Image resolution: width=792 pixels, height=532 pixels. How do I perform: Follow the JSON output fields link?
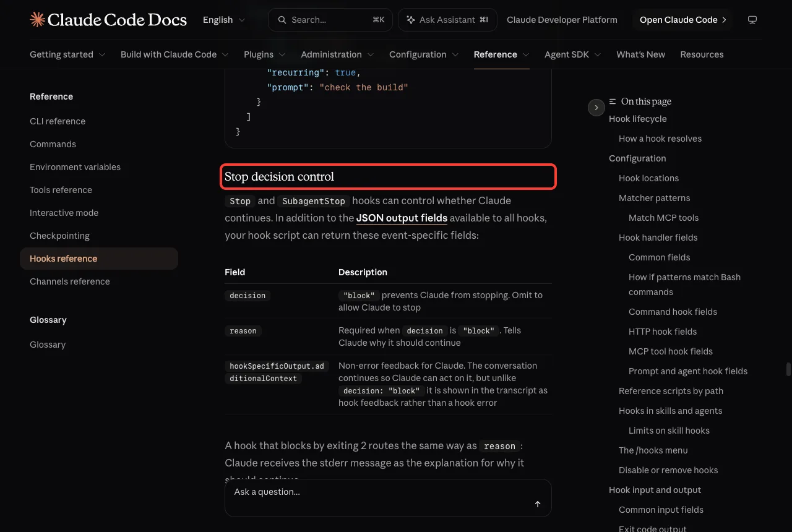click(402, 218)
